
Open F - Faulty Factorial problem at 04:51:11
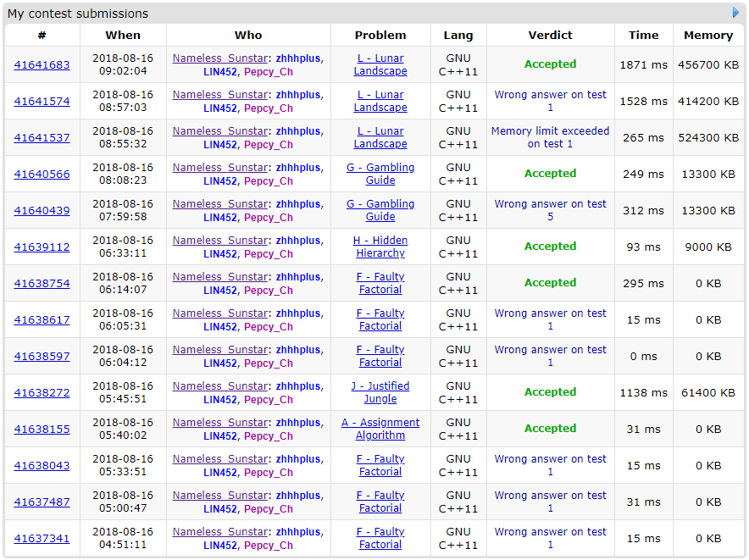380,538
